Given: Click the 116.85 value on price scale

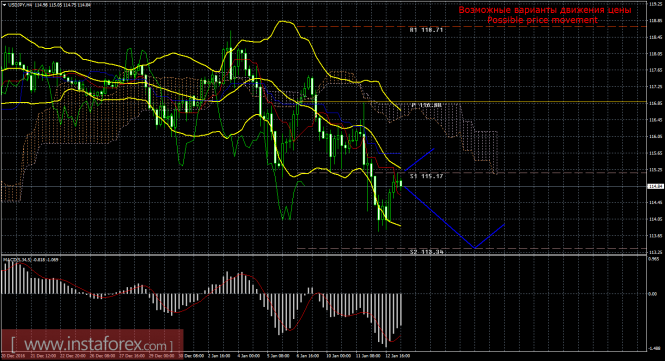Looking at the screenshot, I should (656, 103).
